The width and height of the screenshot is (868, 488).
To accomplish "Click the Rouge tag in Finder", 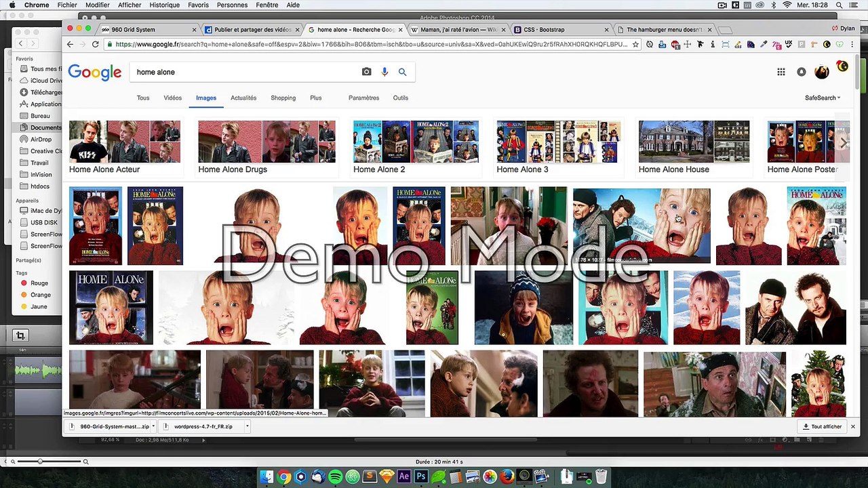I will (39, 283).
